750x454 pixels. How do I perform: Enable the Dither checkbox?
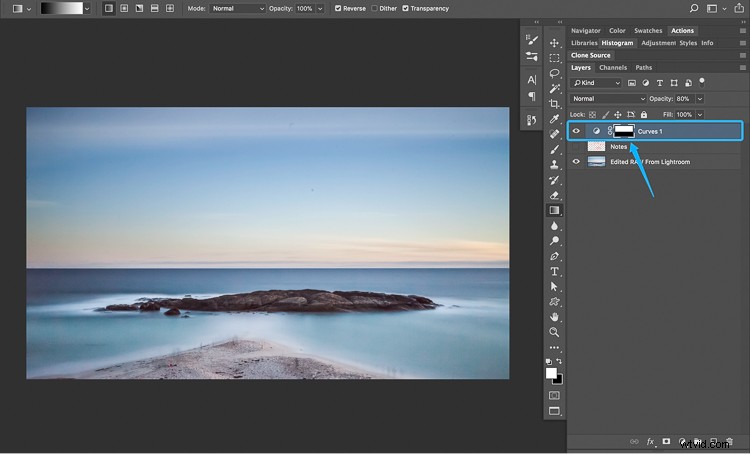pos(375,9)
